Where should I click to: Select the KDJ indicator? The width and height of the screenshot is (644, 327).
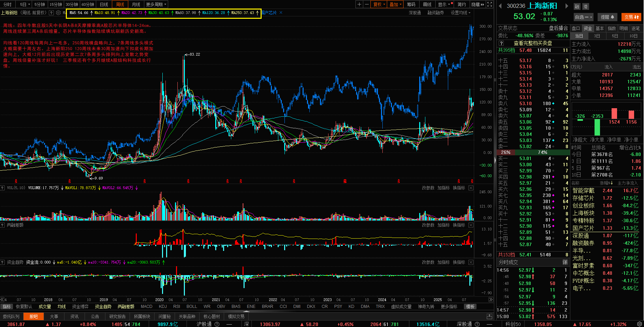pyautogui.click(x=163, y=307)
